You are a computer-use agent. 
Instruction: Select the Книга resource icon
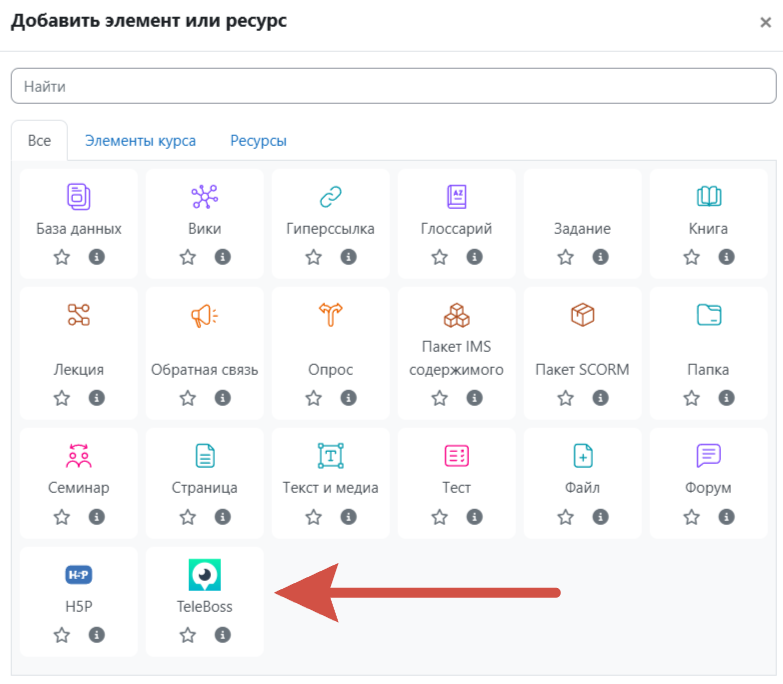click(709, 195)
